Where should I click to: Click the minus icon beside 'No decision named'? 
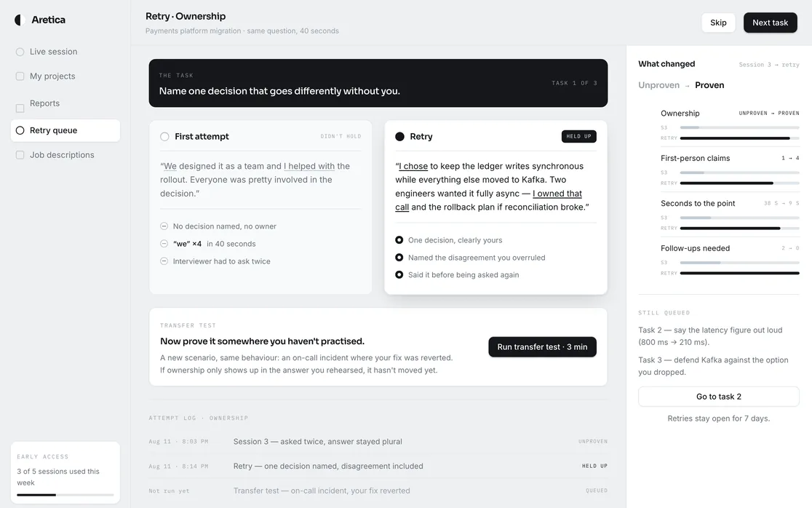click(164, 226)
